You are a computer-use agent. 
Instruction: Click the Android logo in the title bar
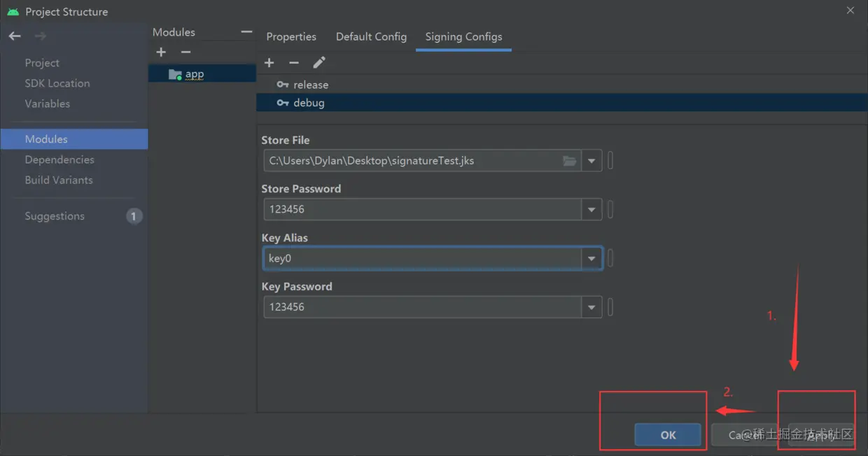pos(13,12)
